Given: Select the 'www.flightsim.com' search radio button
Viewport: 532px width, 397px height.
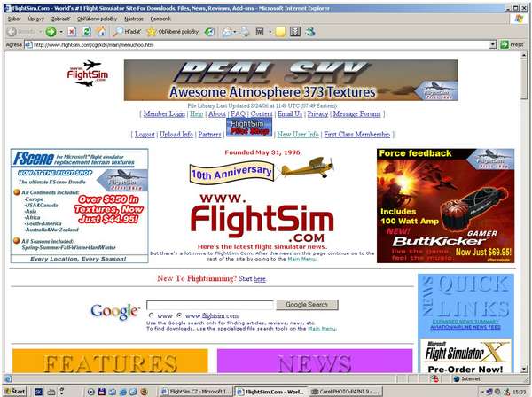Looking at the screenshot, I should point(179,315).
